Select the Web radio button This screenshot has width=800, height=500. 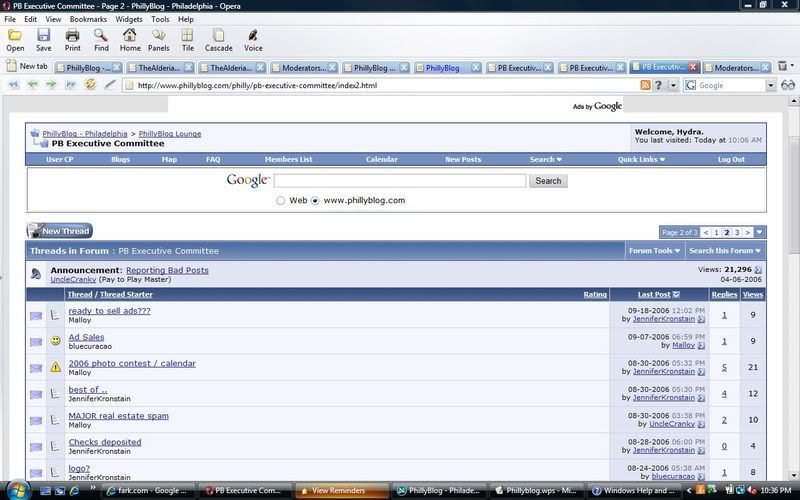(280, 201)
